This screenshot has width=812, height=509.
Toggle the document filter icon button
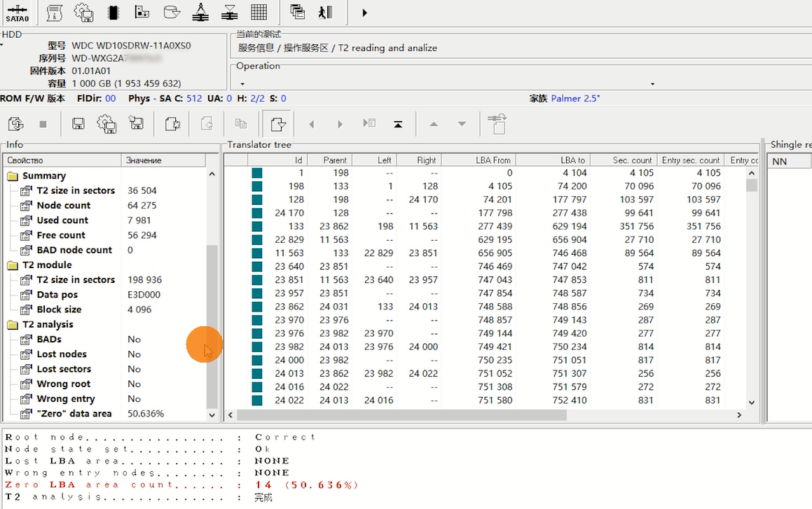[x=278, y=124]
